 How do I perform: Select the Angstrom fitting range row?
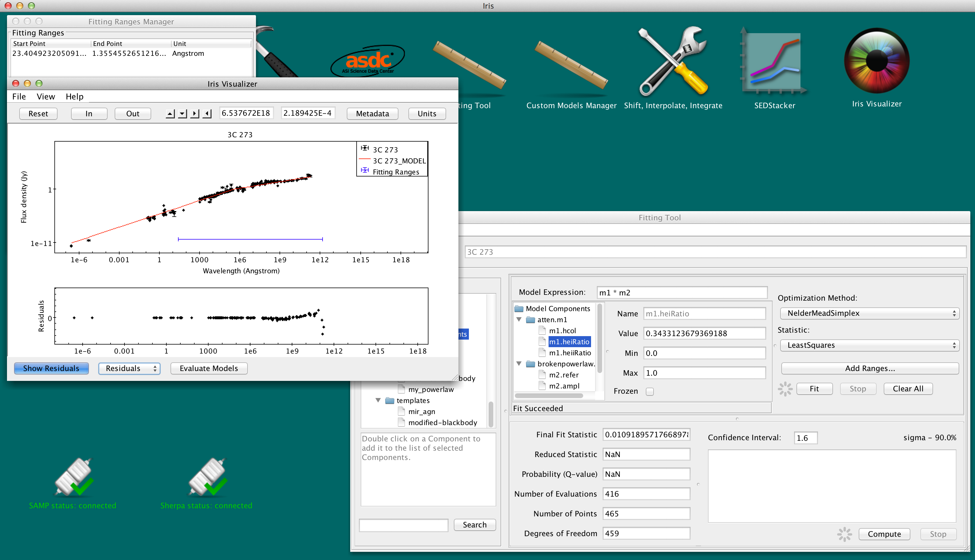(x=131, y=53)
